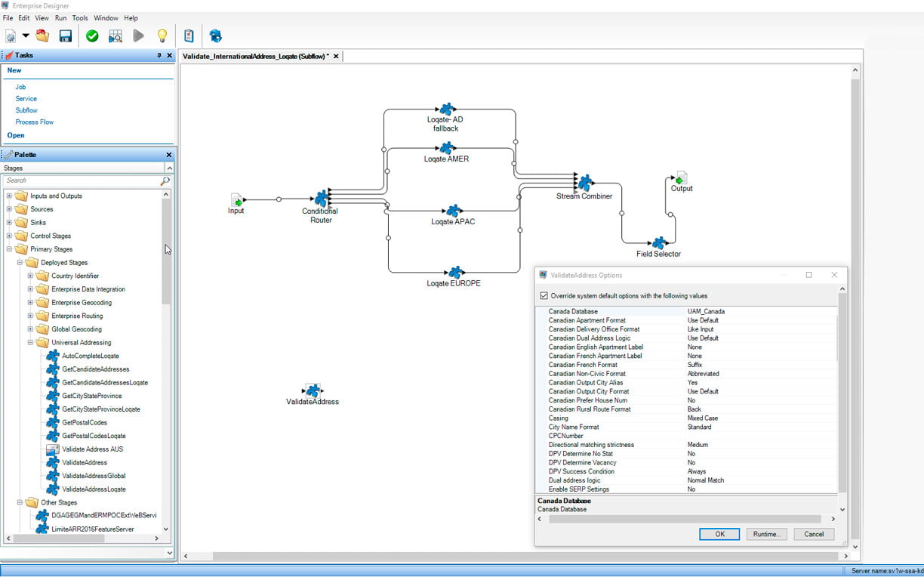
Task: Collapse the Deployed Stages folder
Action: [20, 263]
